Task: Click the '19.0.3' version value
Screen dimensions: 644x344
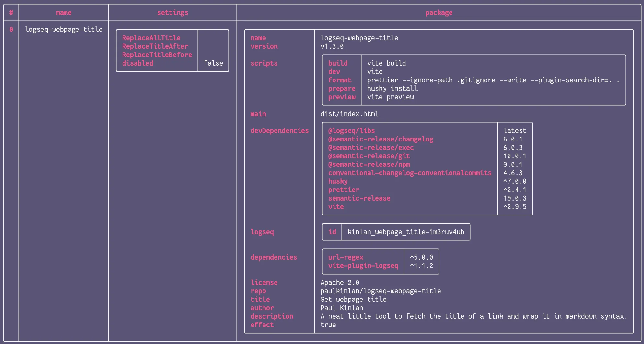Action: tap(515, 198)
